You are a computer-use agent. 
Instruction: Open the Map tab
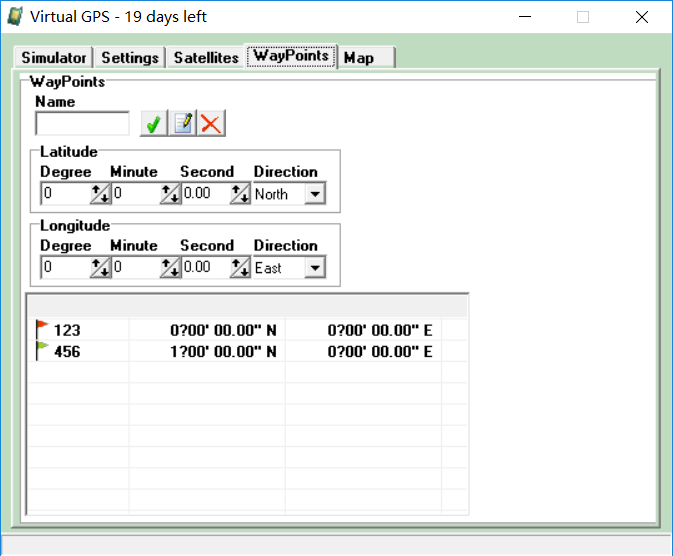(367, 58)
